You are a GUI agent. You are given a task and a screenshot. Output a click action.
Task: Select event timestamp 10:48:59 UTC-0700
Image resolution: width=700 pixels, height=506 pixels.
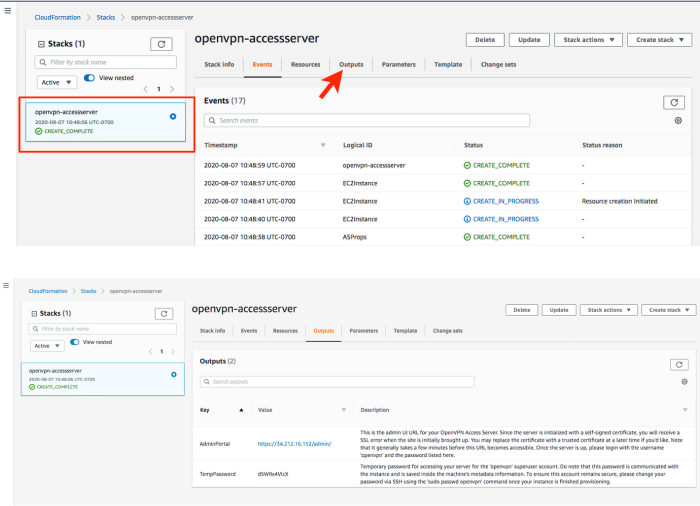click(250, 165)
